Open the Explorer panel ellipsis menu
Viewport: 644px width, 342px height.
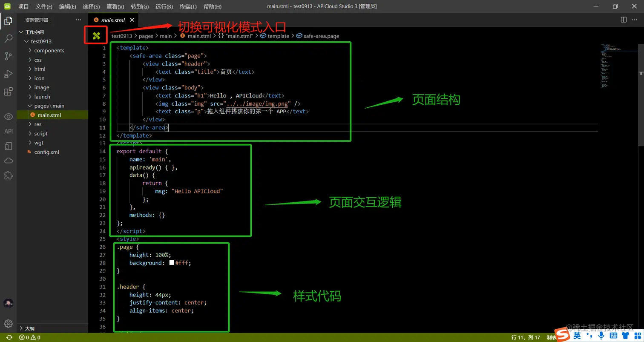pyautogui.click(x=78, y=20)
